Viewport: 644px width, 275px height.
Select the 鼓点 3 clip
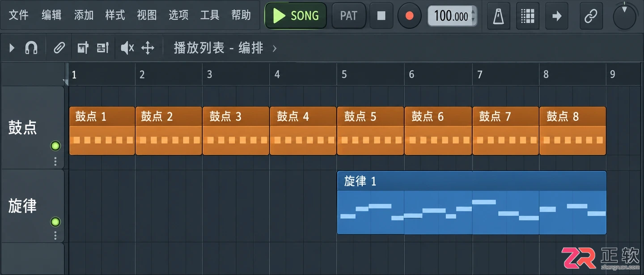tap(236, 131)
